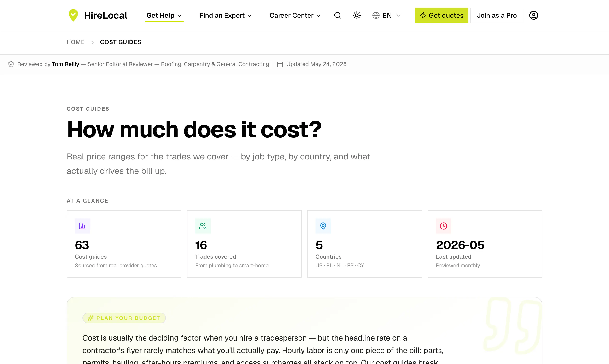Click the bar chart icon on Cost guides card
Viewport: 609px width, 364px height.
pyautogui.click(x=82, y=226)
